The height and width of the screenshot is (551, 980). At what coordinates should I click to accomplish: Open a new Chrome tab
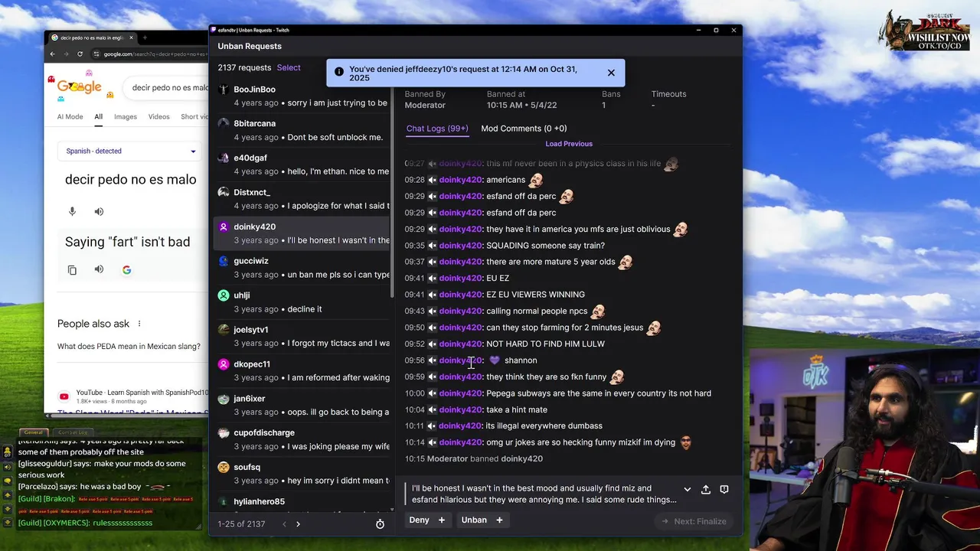click(145, 37)
